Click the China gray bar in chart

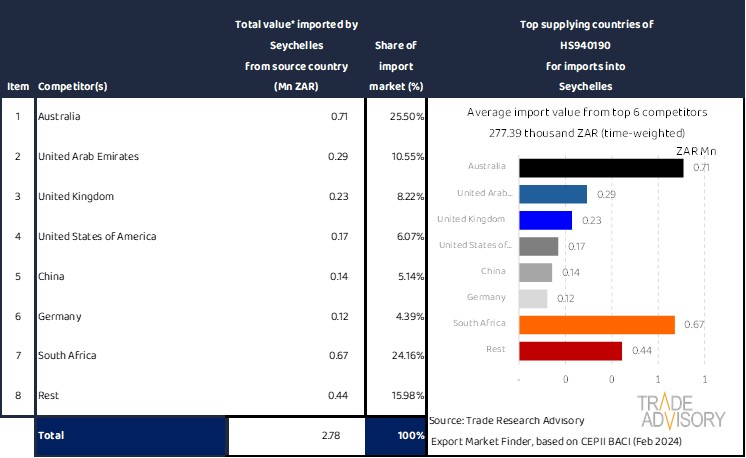point(536,272)
